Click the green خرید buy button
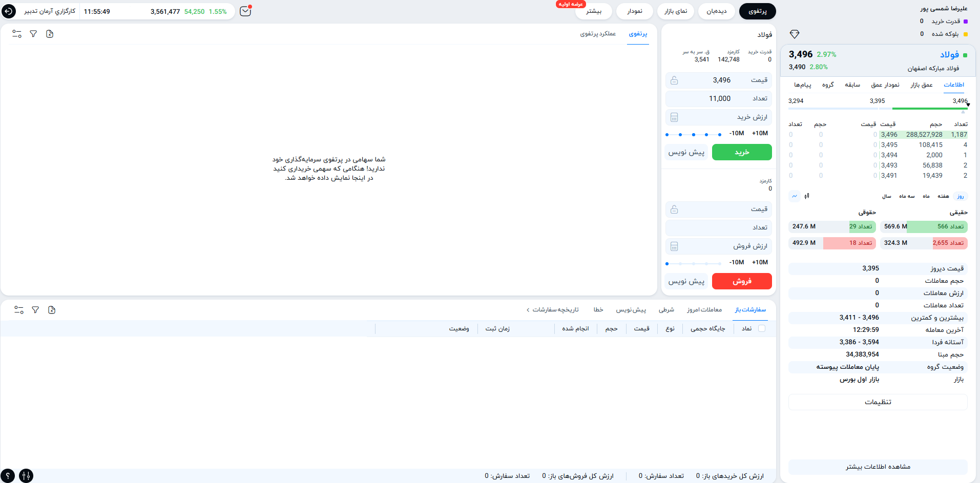The width and height of the screenshot is (980, 483). tap(741, 152)
